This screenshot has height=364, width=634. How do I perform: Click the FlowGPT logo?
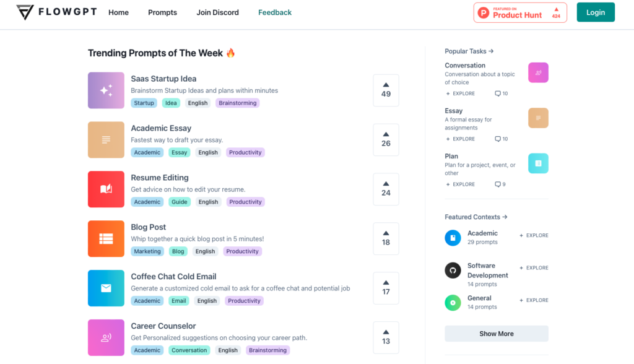[56, 12]
